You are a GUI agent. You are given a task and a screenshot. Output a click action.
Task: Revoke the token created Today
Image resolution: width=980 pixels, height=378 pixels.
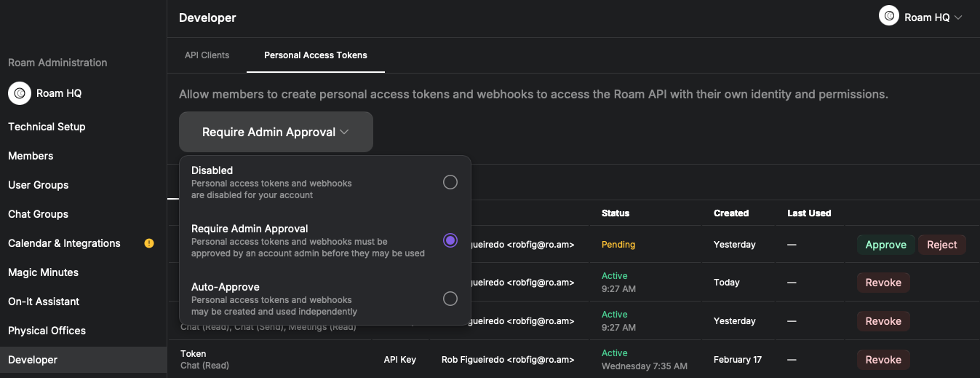(x=883, y=283)
